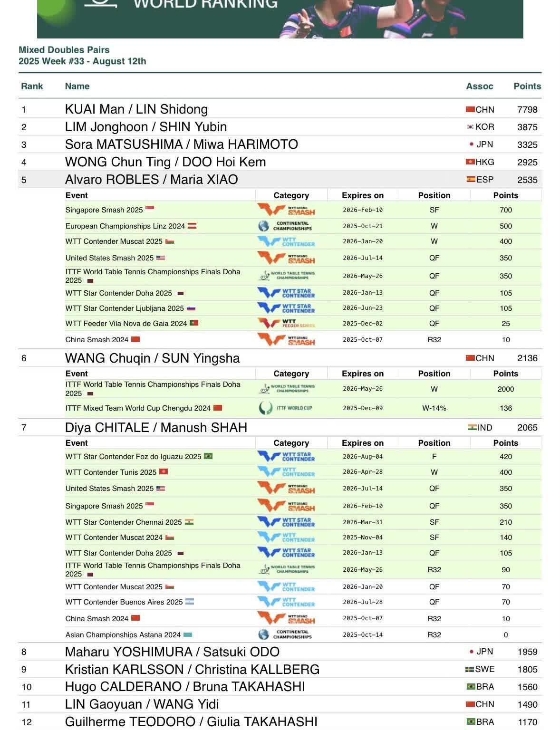Click the Assoc column header
Image resolution: width=560 pixels, height=730 pixels.
click(479, 86)
